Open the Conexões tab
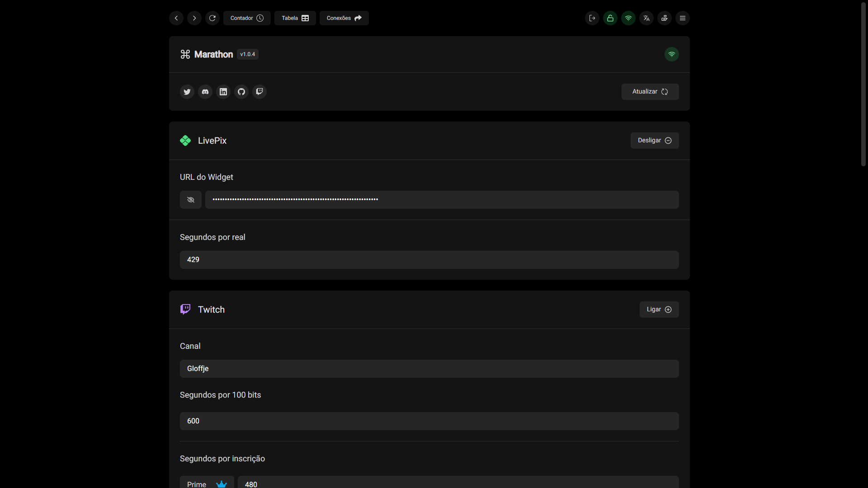The image size is (868, 488). (344, 18)
